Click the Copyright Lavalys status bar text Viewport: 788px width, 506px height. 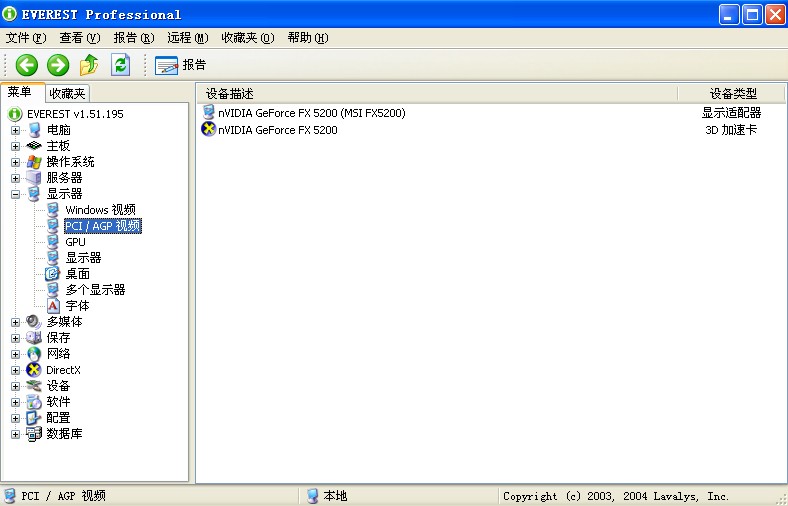[x=616, y=496]
